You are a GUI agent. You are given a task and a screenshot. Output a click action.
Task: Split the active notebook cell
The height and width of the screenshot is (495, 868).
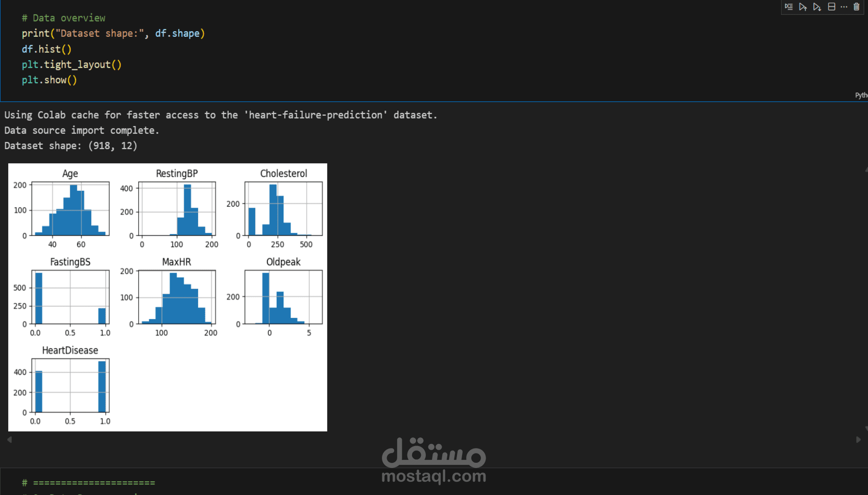pyautogui.click(x=832, y=7)
